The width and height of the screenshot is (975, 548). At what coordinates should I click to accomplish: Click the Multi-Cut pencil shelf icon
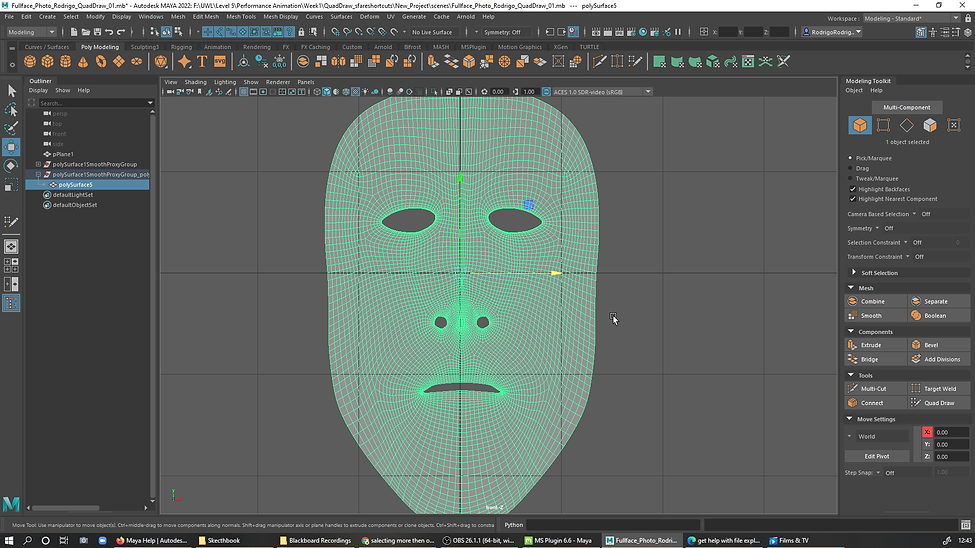[599, 61]
